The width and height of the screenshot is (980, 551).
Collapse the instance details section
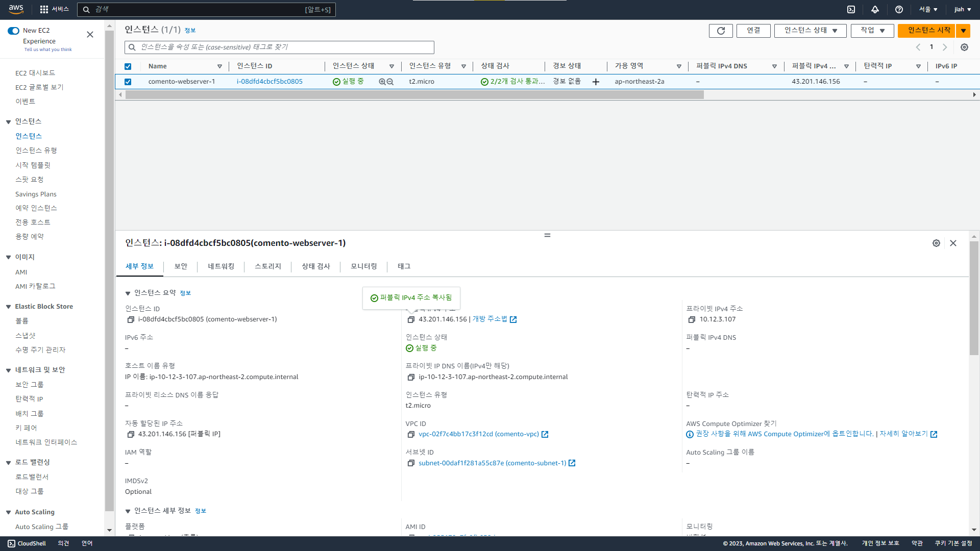point(128,511)
